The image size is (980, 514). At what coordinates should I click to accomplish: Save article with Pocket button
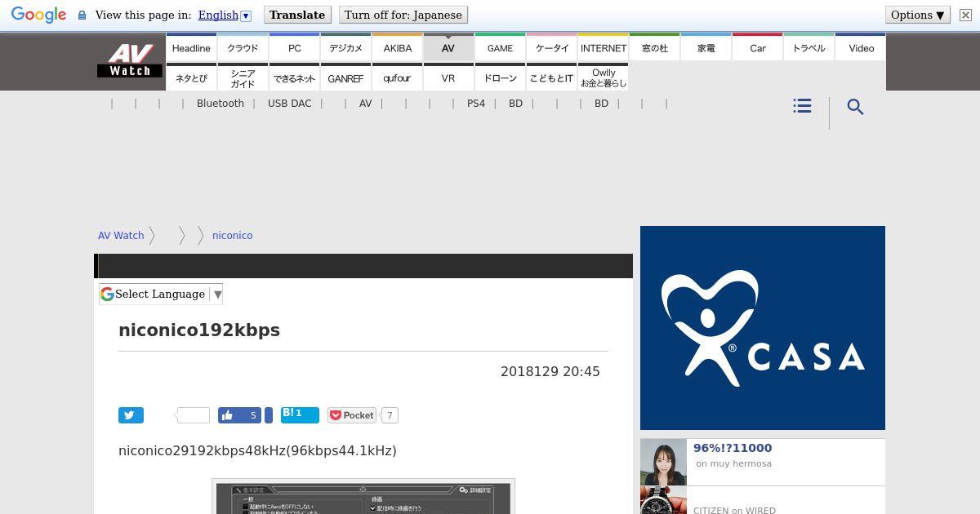point(352,415)
